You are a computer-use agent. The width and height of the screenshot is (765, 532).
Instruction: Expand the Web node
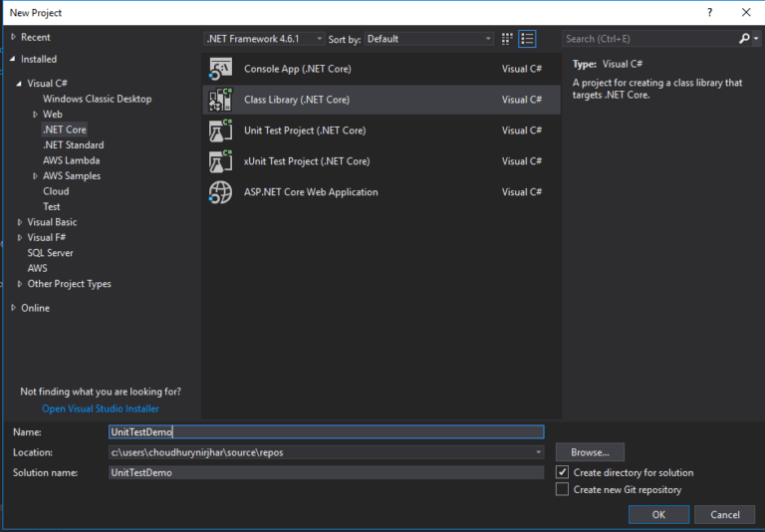(35, 115)
